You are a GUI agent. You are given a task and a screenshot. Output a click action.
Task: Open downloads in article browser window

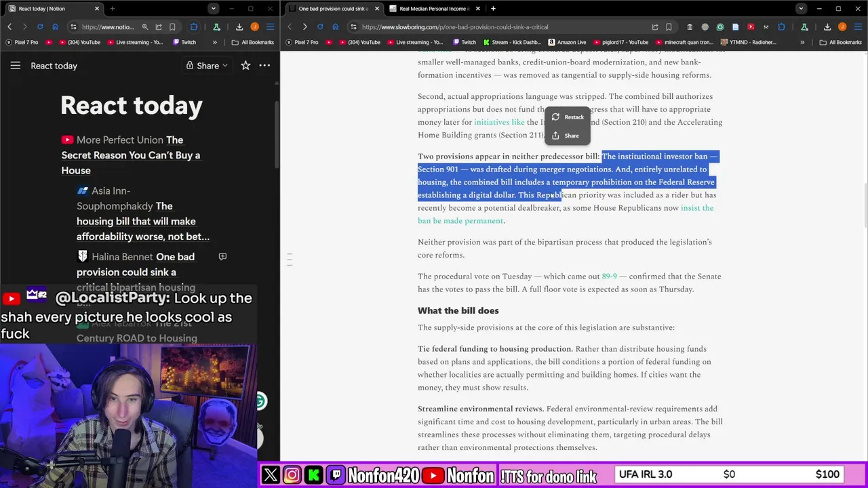827,27
